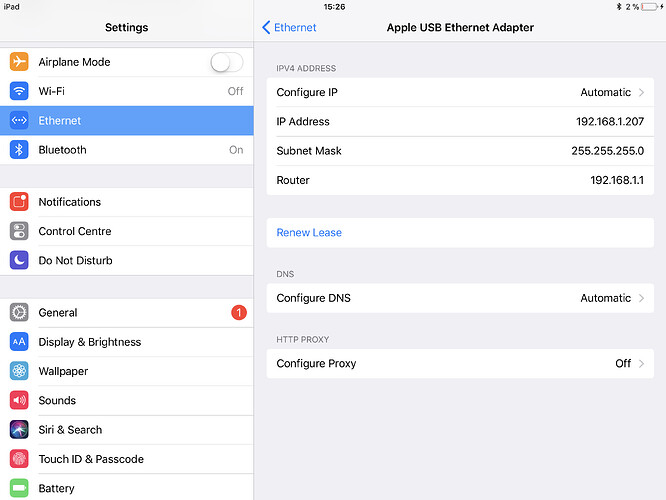Tap the Siri & Search icon
This screenshot has height=500, width=666.
[x=19, y=430]
